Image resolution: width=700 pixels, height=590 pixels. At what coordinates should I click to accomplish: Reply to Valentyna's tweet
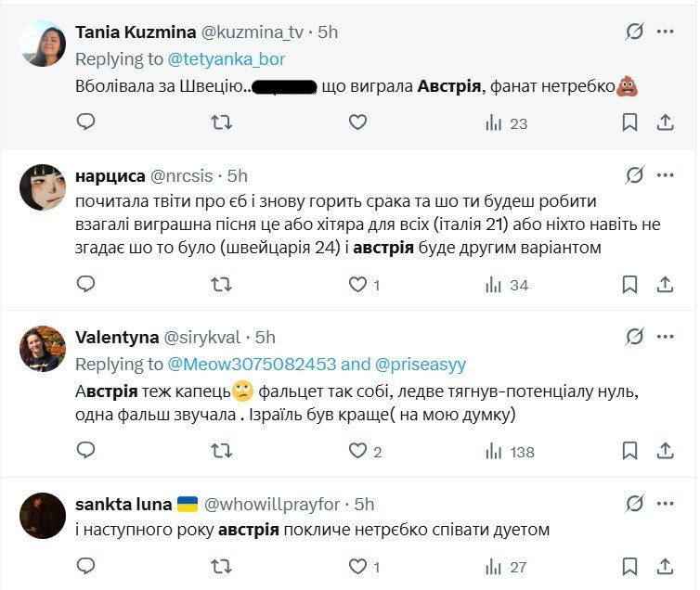[x=85, y=451]
